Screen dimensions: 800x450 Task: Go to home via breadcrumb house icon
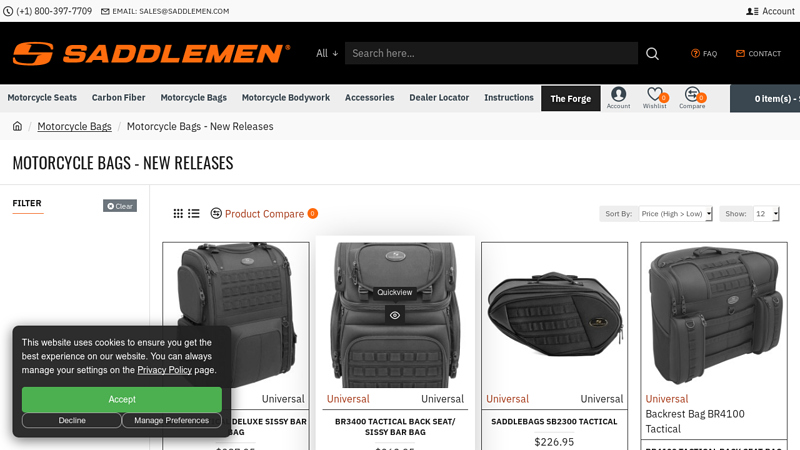[x=17, y=126]
